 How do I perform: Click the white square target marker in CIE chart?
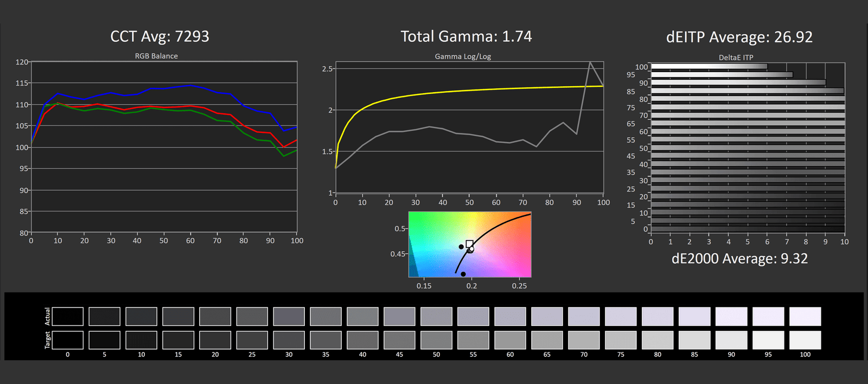[469, 244]
